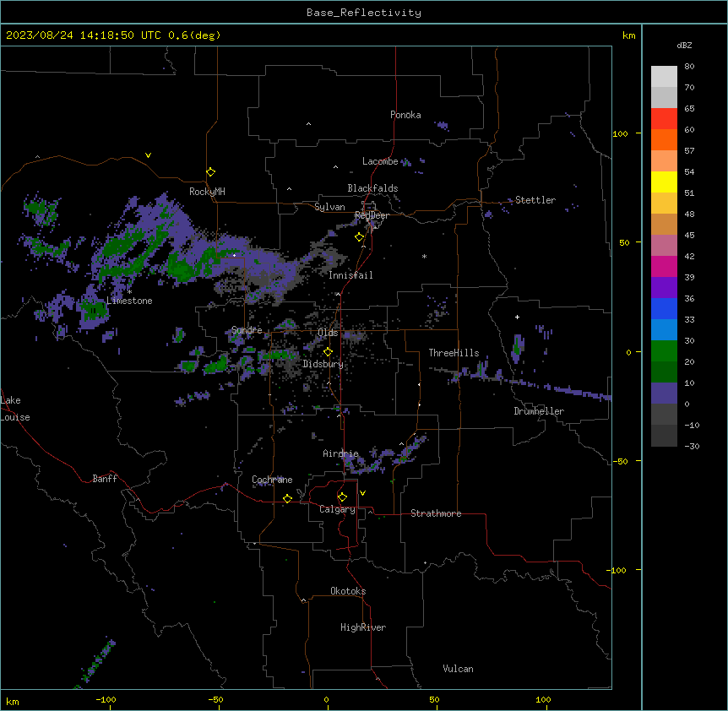728x711 pixels.
Task: Click the Lake Louise label
Action: [x=15, y=409]
